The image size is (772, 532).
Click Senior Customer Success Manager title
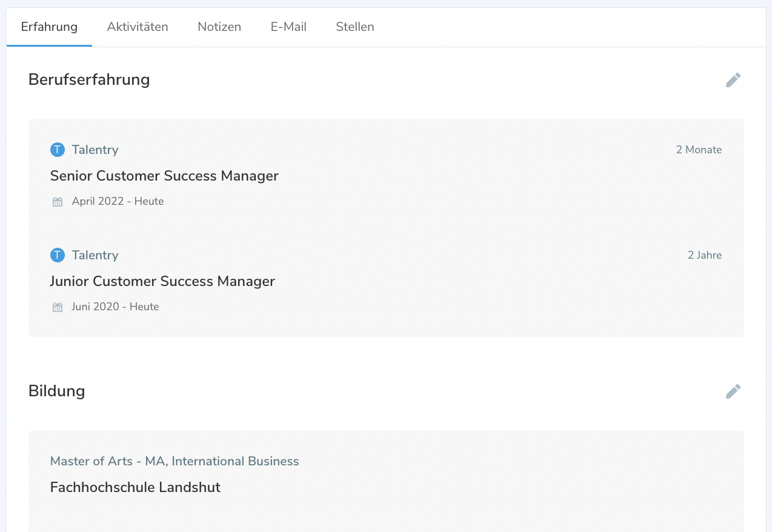[x=164, y=176]
